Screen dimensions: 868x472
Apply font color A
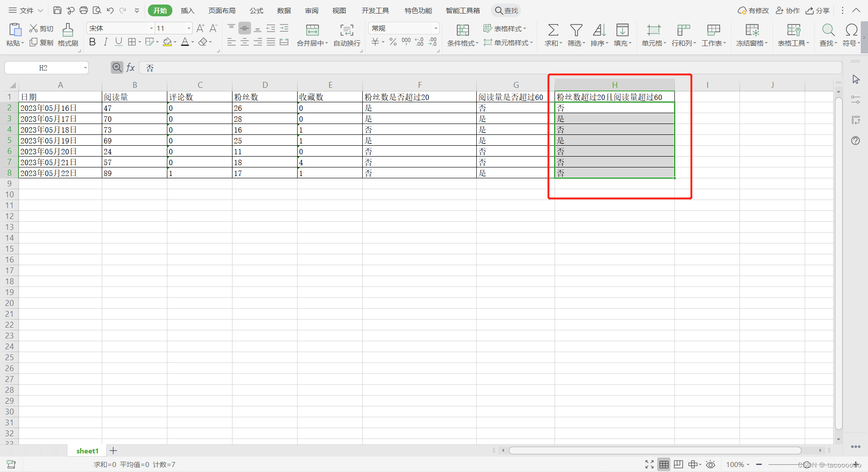[185, 42]
